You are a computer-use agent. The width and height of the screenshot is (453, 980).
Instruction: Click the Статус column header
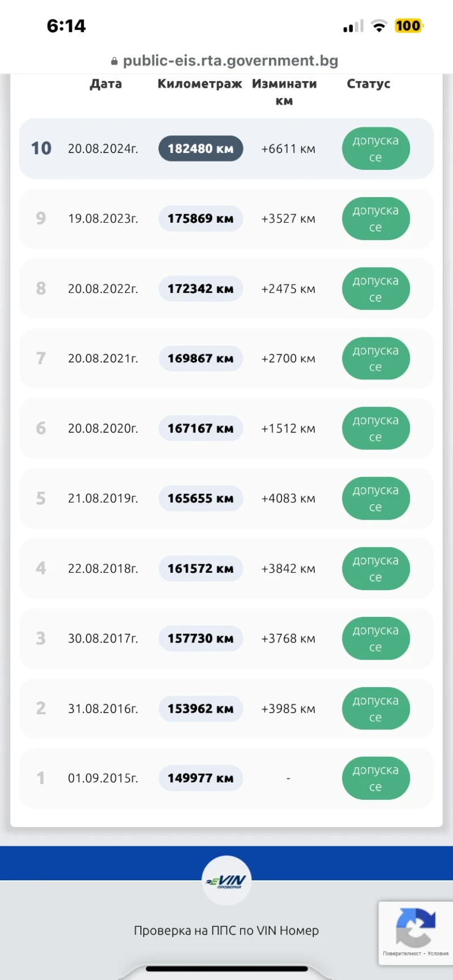(x=369, y=84)
